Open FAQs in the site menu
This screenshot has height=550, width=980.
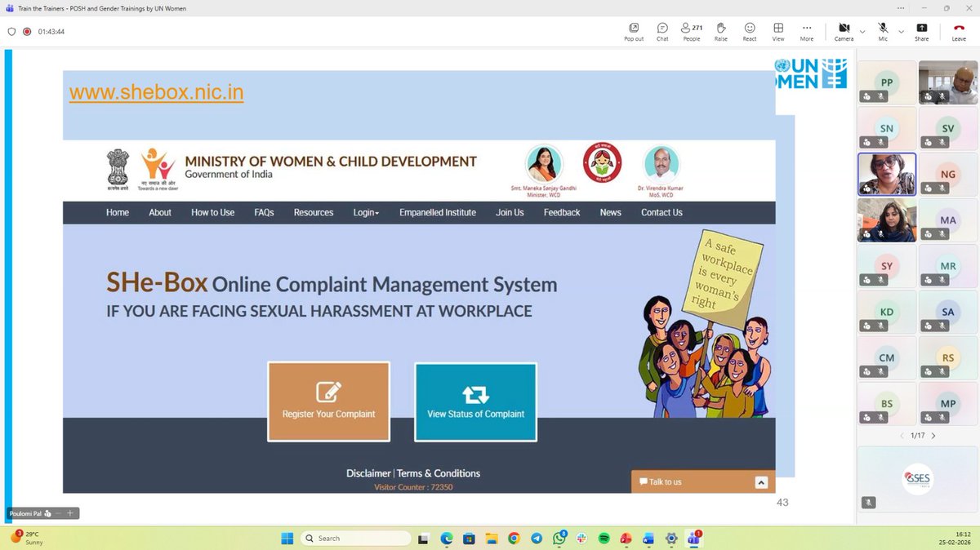click(264, 212)
